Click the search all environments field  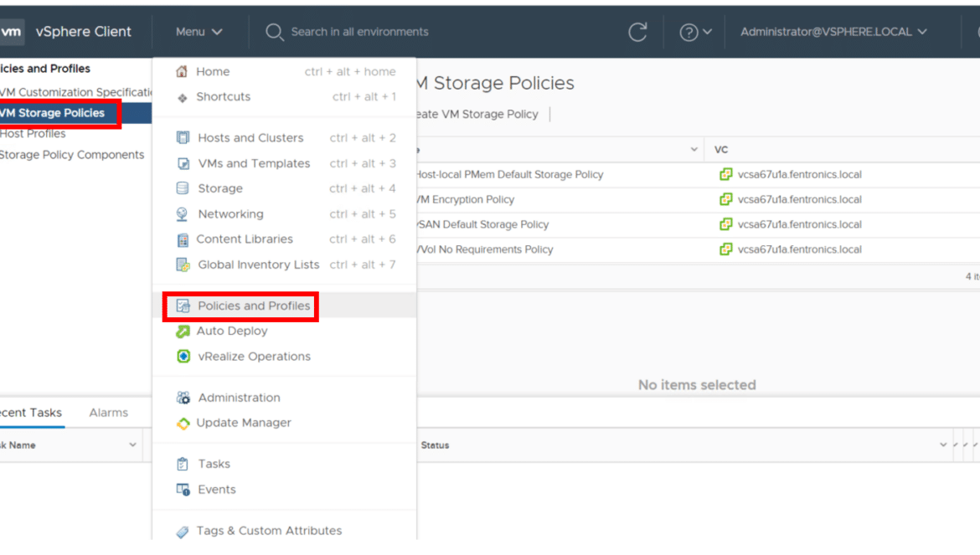tap(359, 32)
